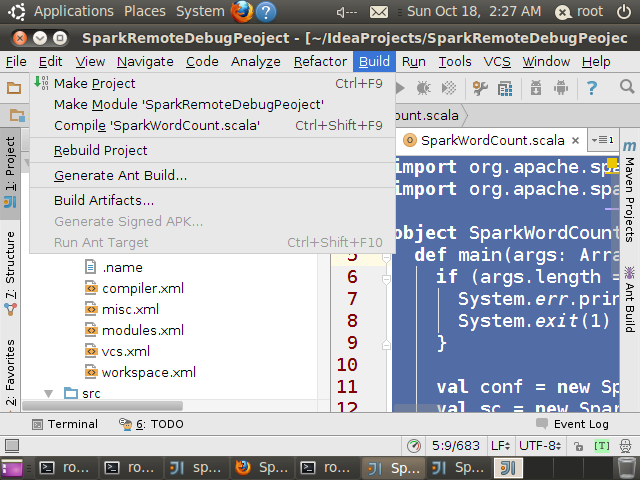Screen dimensions: 640x480
Task: Select misc.xml in the project tree
Action: (x=122, y=309)
